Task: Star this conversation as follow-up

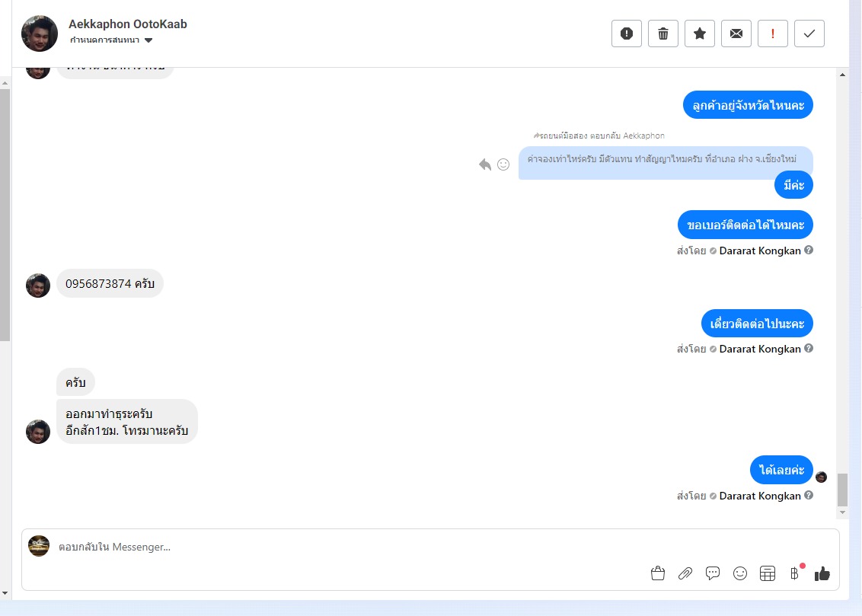Action: [x=699, y=34]
